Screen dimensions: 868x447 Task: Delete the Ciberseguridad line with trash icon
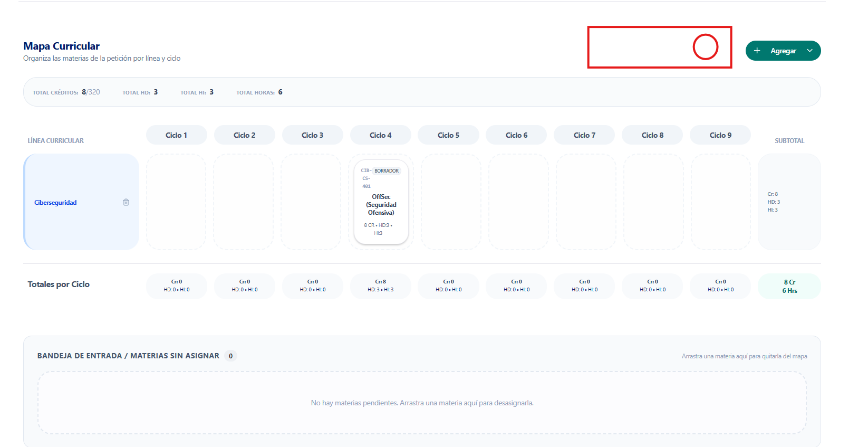click(x=126, y=202)
